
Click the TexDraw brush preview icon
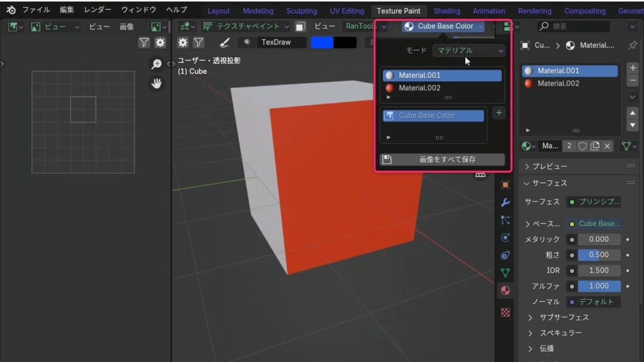[x=247, y=42]
